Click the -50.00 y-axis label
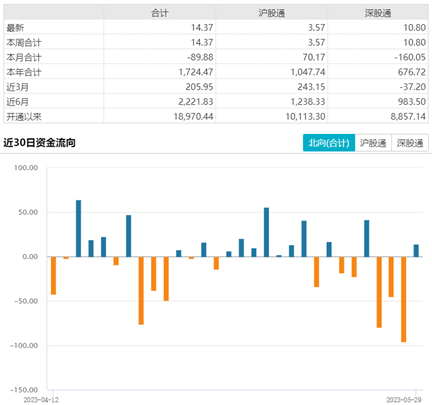The image size is (432, 405). click(26, 301)
